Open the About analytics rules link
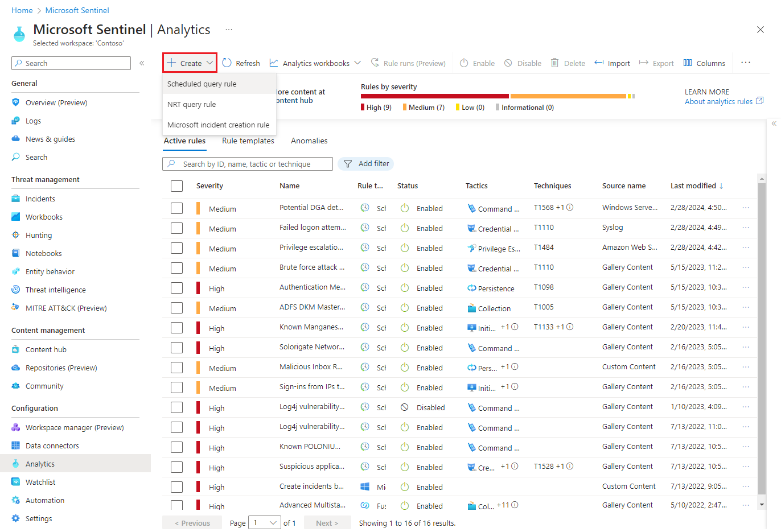The image size is (781, 532). (720, 101)
